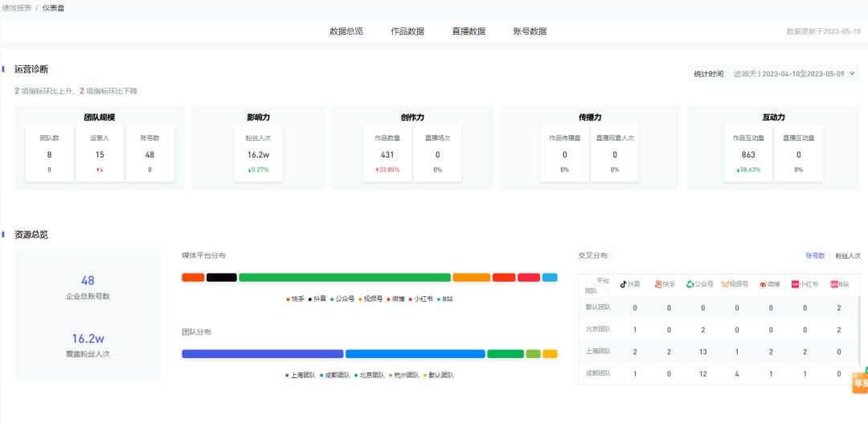Click the 北京团队 legend dot
This screenshot has width=868, height=424.
point(356,375)
